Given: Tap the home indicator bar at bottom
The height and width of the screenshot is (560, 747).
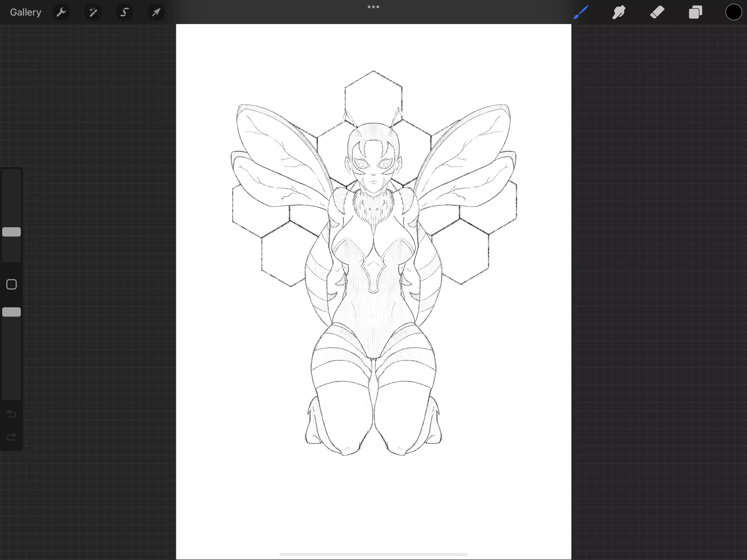Looking at the screenshot, I should tap(373, 554).
